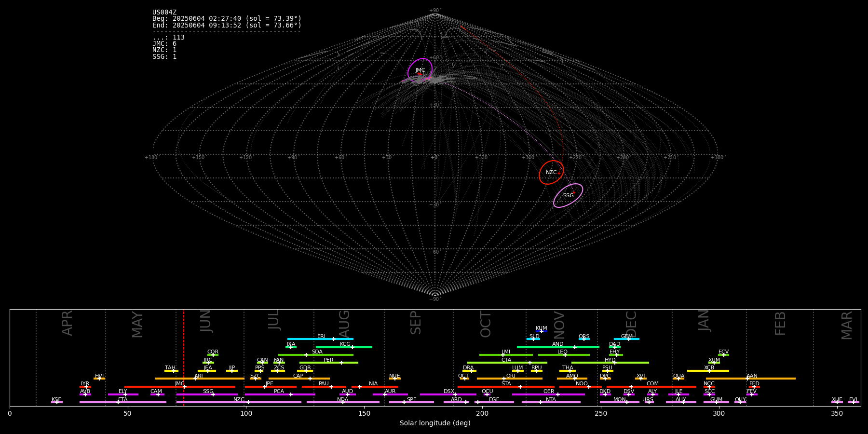Select the NZC shower bar in timeline
This screenshot has height=434, width=868.
pyautogui.click(x=239, y=402)
